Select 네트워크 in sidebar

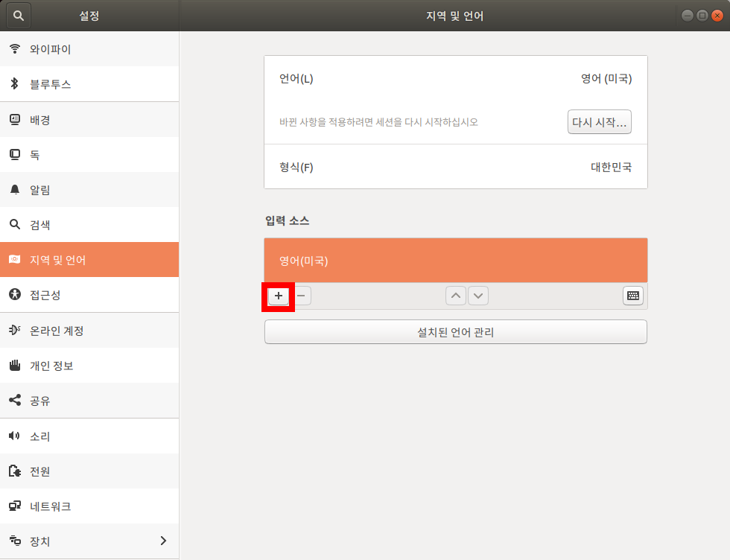(x=89, y=506)
